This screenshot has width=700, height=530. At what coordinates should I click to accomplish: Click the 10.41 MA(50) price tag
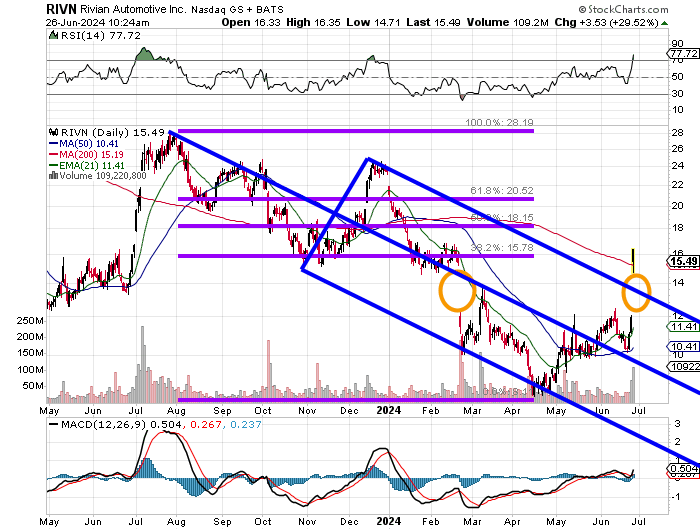683,346
